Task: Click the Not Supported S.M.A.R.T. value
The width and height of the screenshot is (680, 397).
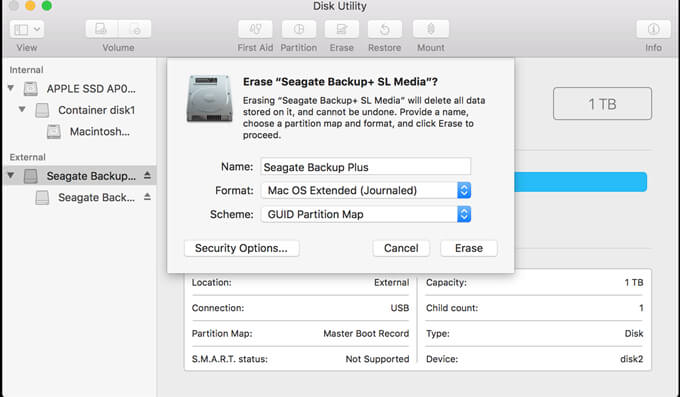Action: [377, 359]
